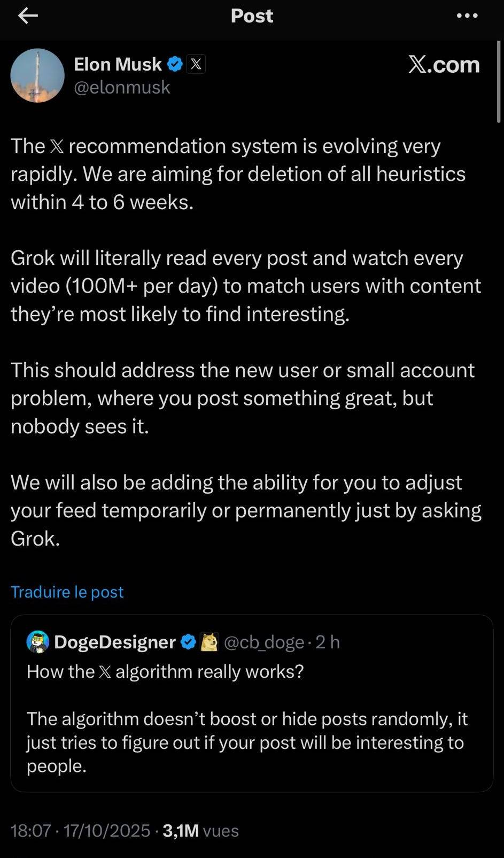Open the quoted DogeDesigner post body
This screenshot has width=504, height=858.
point(247,742)
